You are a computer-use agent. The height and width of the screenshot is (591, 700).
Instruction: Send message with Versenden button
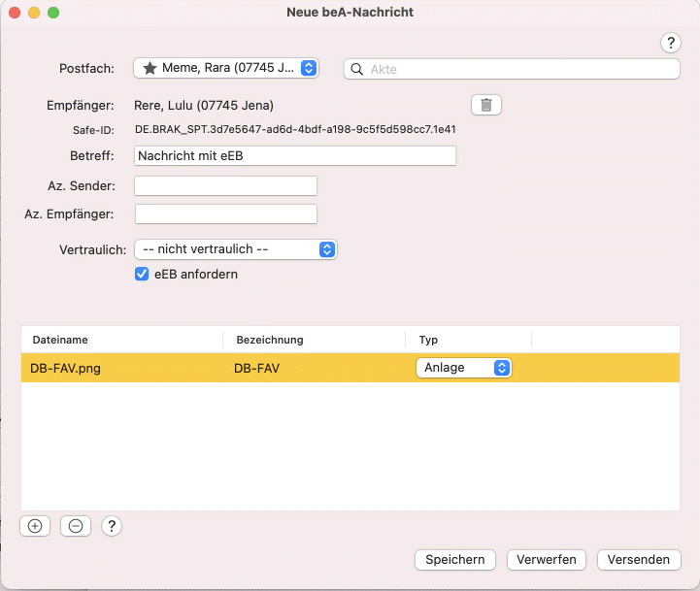tap(639, 560)
